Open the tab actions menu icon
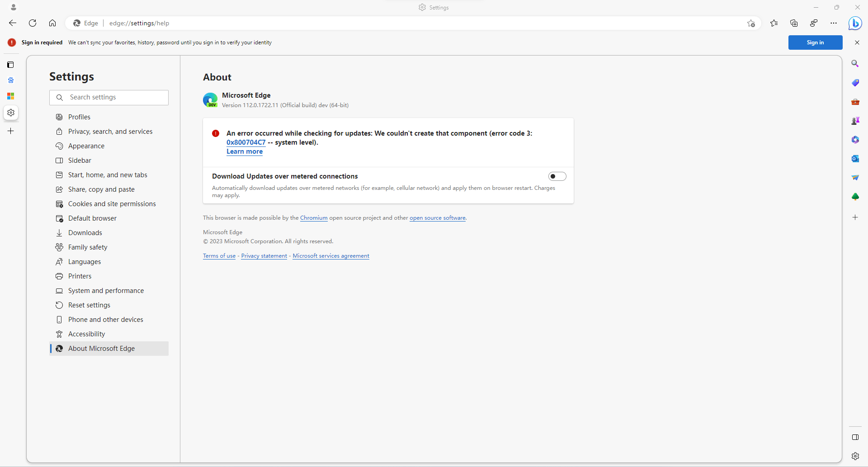 tap(11, 65)
